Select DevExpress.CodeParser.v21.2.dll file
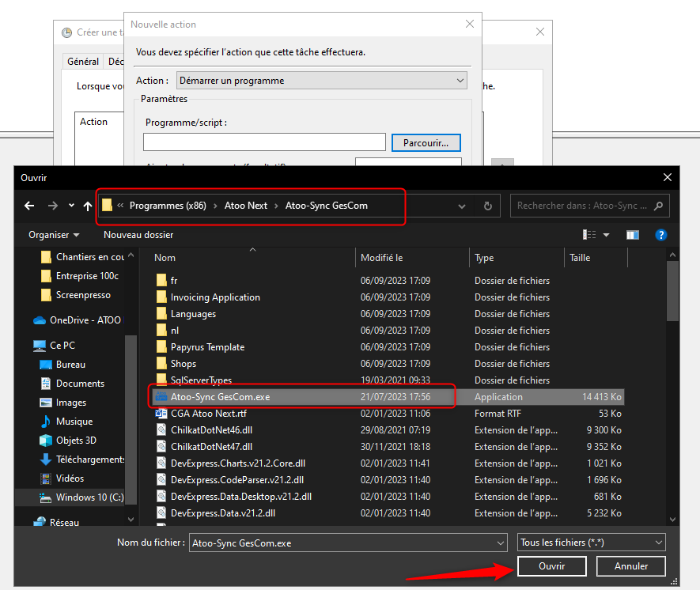This screenshot has height=590, width=700. coord(388,480)
